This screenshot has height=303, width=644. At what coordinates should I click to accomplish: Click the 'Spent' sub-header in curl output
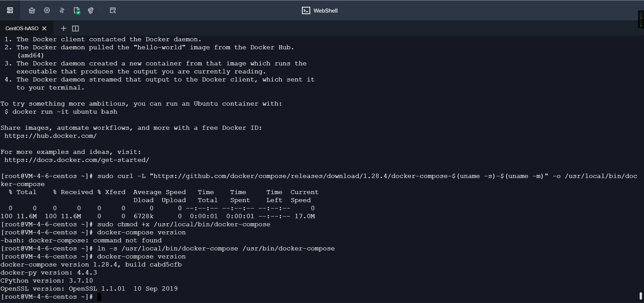240,200
